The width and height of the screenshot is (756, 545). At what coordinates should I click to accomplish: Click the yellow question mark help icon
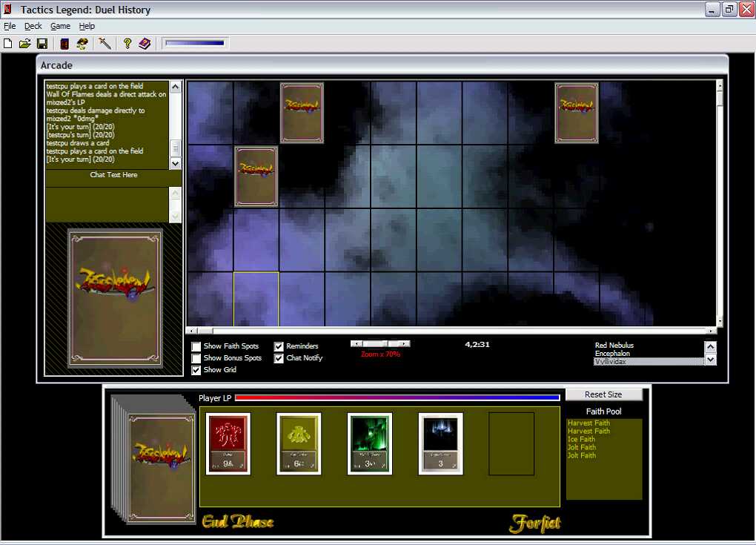point(127,44)
